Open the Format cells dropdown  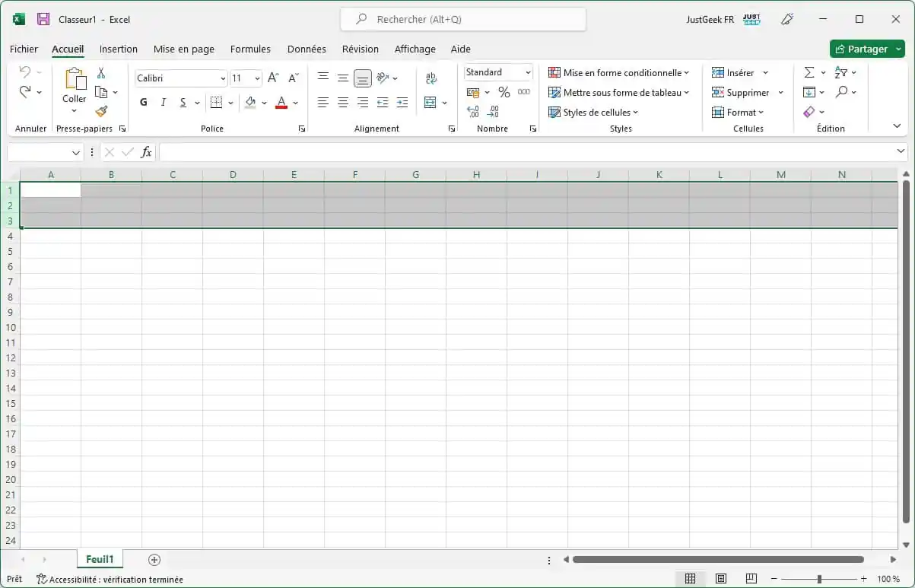[738, 112]
